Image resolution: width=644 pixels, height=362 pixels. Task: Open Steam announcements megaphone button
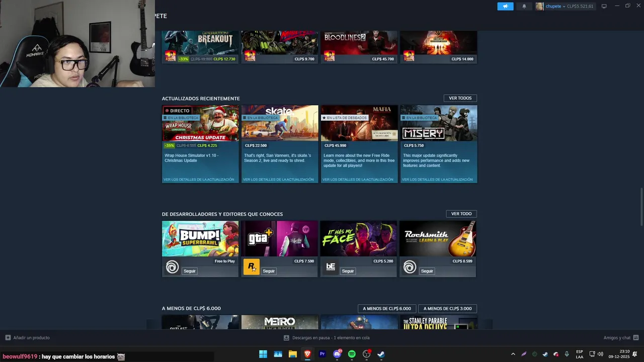coord(505,6)
